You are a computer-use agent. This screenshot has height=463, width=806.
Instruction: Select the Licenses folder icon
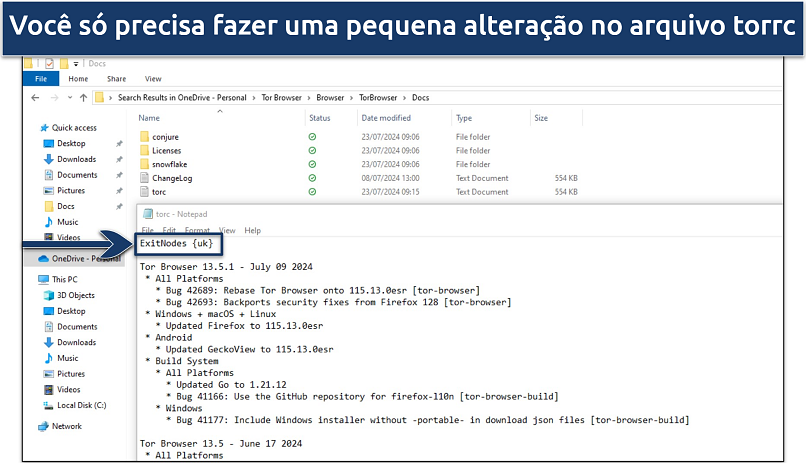coord(144,151)
